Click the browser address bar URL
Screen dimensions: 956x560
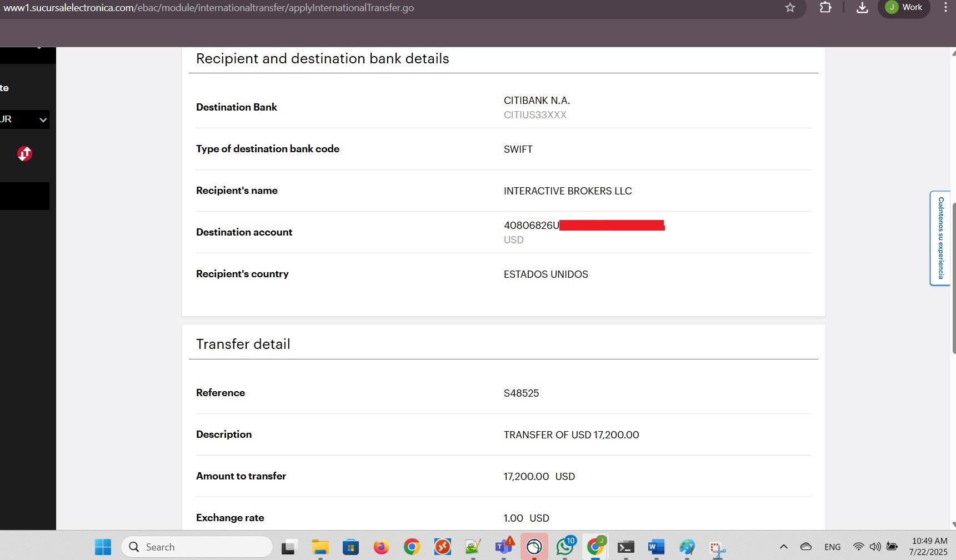209,8
